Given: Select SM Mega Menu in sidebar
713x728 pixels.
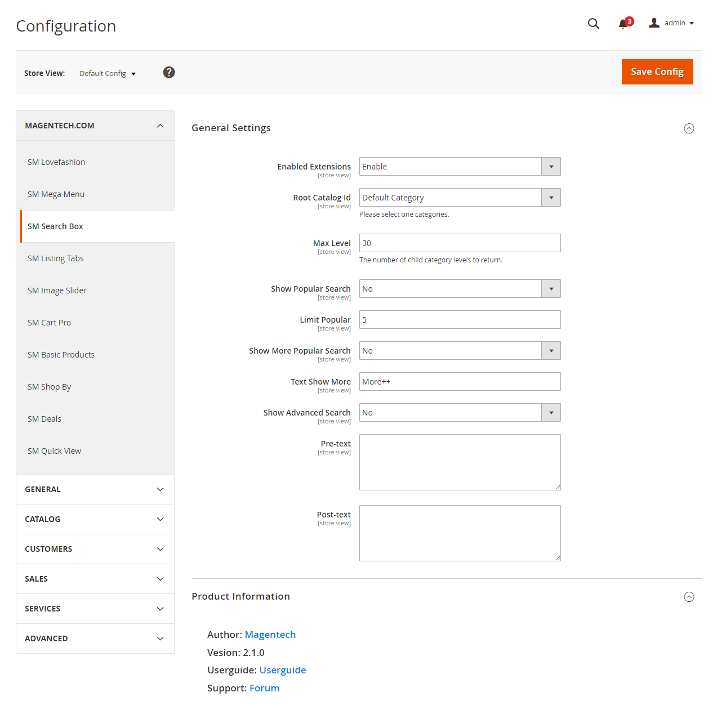Looking at the screenshot, I should tap(56, 194).
